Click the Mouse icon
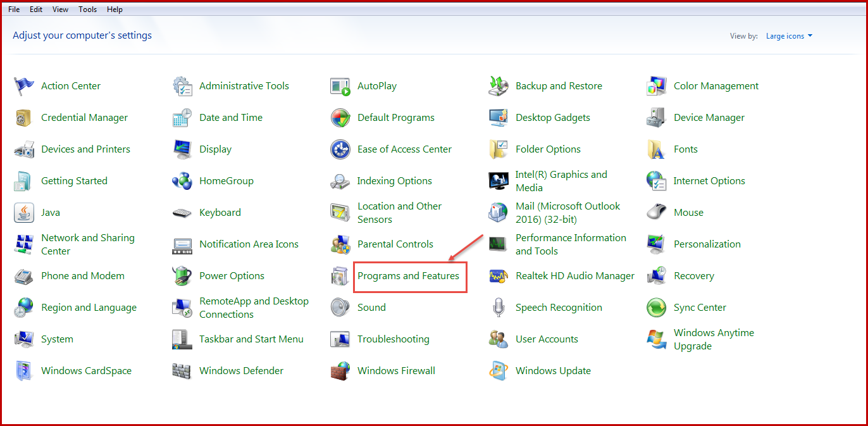The height and width of the screenshot is (426, 868). click(657, 213)
